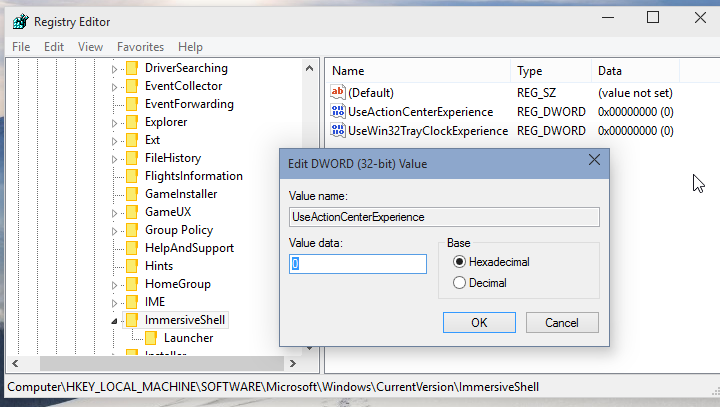Cancel the Edit DWORD dialog
This screenshot has height=407, width=720.
(562, 322)
